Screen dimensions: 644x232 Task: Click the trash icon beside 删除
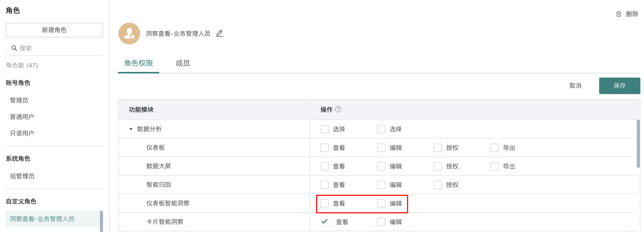pyautogui.click(x=618, y=14)
